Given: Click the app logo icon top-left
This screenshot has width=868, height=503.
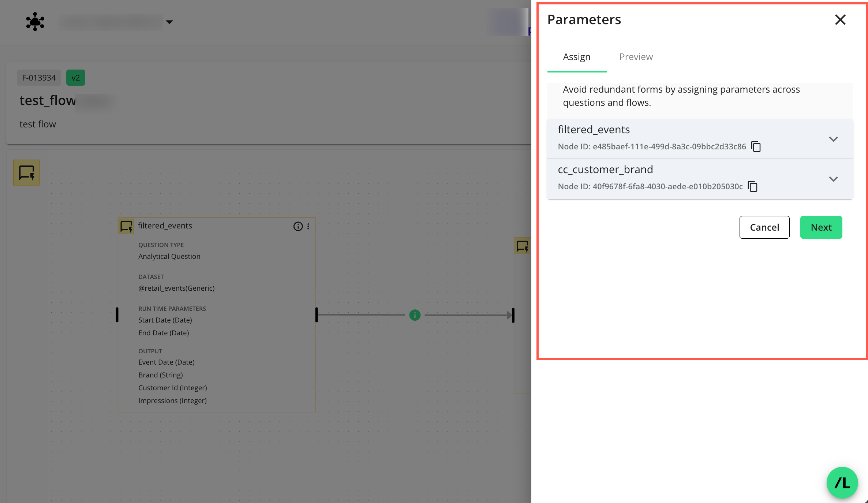Looking at the screenshot, I should click(35, 22).
